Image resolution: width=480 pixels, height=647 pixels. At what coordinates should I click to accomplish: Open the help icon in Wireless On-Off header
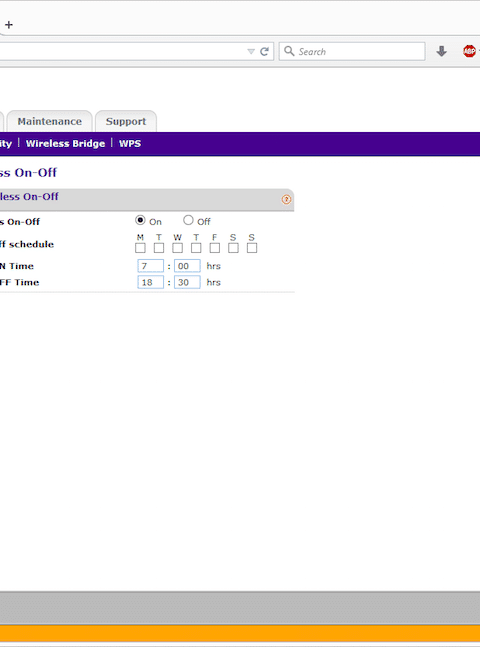pyautogui.click(x=286, y=200)
